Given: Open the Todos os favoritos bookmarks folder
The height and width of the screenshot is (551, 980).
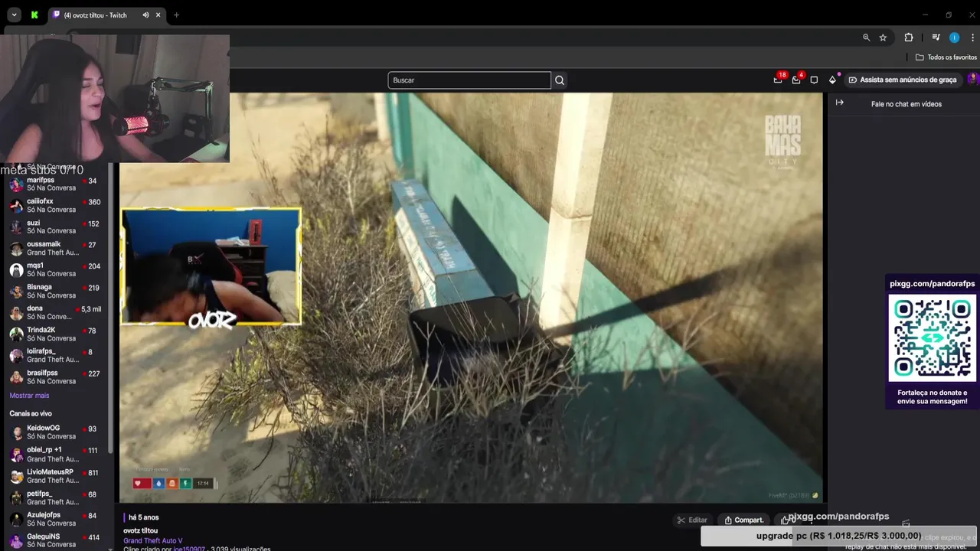Looking at the screenshot, I should [946, 57].
